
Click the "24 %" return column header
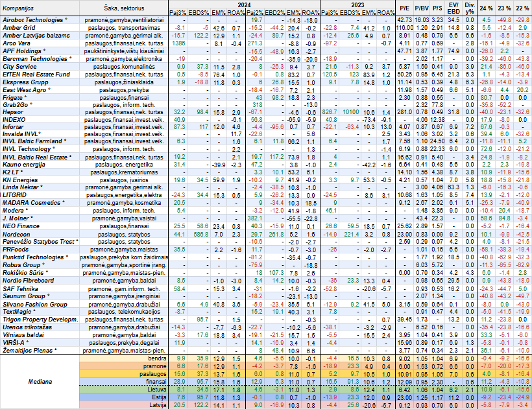486,8
